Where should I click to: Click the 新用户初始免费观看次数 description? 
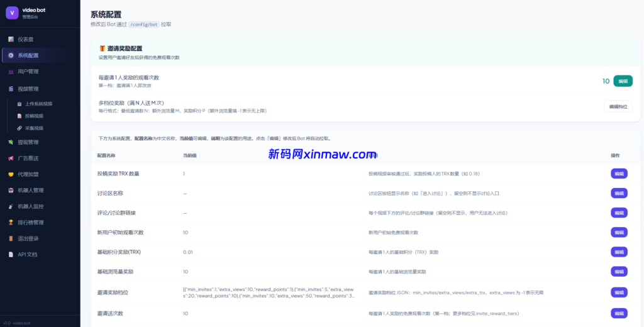[394, 233]
